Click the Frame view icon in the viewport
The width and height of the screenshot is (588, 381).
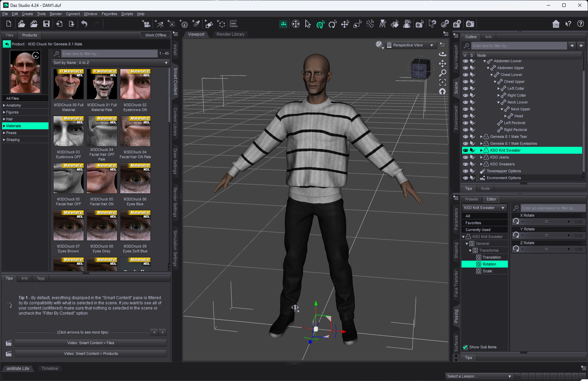tap(443, 82)
